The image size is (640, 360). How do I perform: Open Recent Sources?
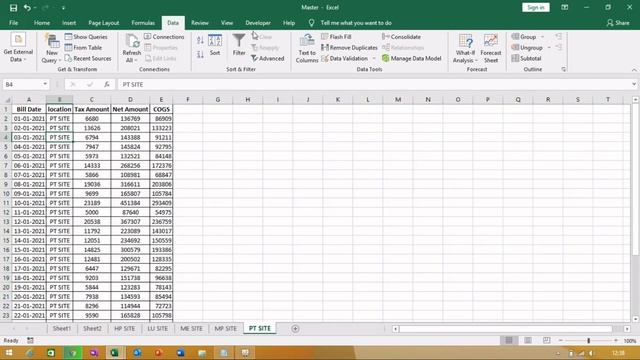click(88, 58)
